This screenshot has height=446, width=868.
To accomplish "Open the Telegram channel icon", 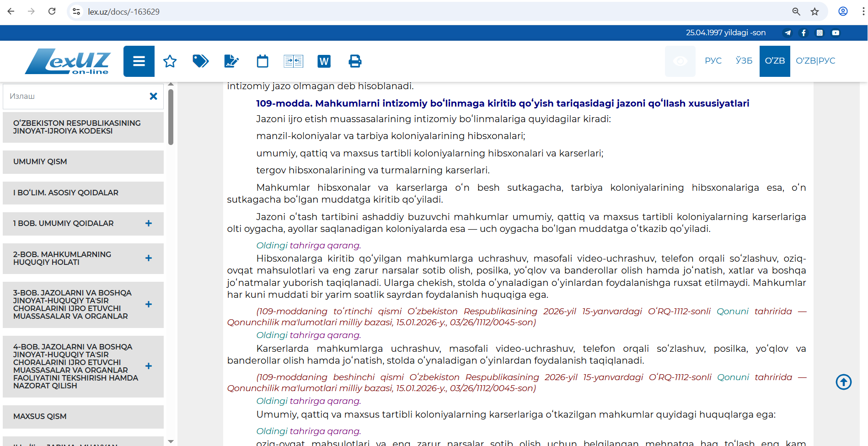I will (x=788, y=33).
